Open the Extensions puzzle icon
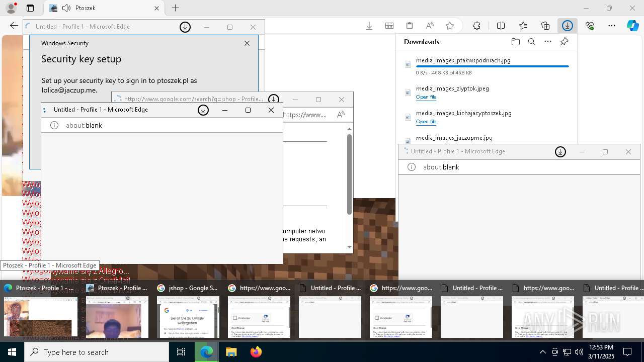This screenshot has width=644, height=362. [x=476, y=26]
